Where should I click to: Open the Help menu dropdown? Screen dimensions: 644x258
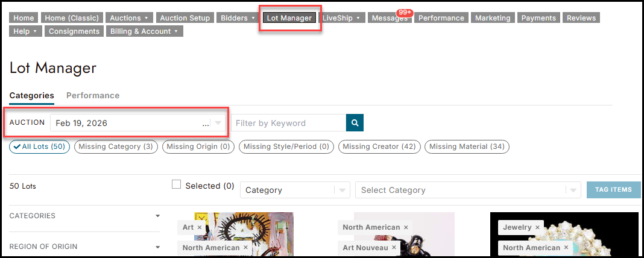coord(25,31)
